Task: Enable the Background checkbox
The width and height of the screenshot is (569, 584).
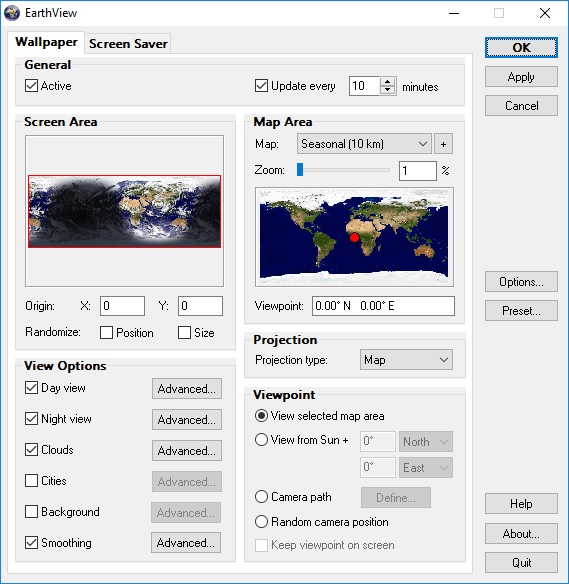Action: pyautogui.click(x=31, y=511)
